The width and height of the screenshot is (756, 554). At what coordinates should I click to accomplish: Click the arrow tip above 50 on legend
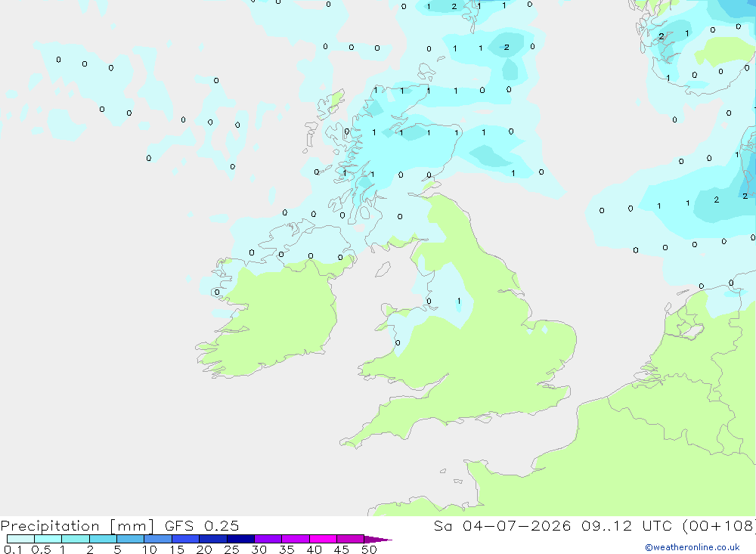click(x=378, y=540)
